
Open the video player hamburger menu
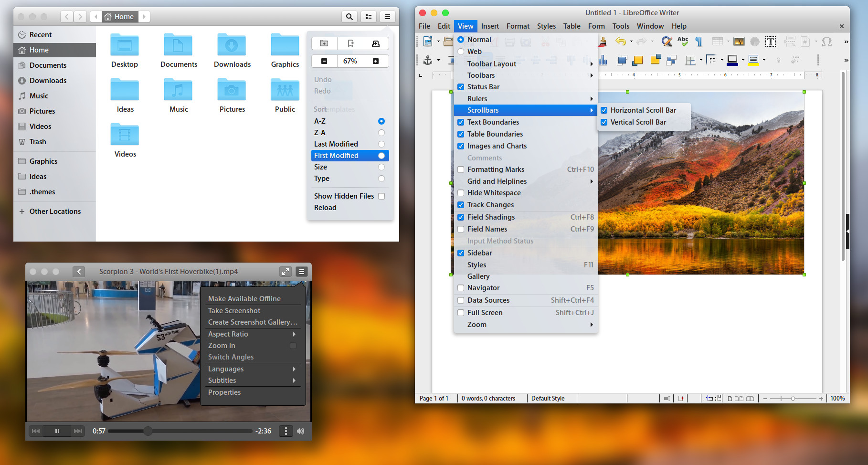[302, 272]
